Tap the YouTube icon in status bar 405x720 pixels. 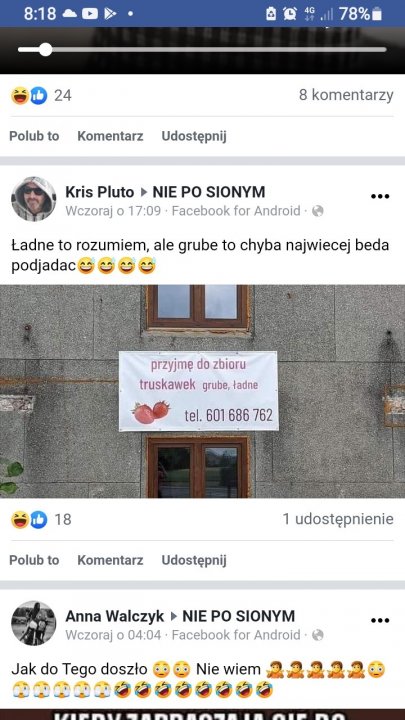(90, 14)
